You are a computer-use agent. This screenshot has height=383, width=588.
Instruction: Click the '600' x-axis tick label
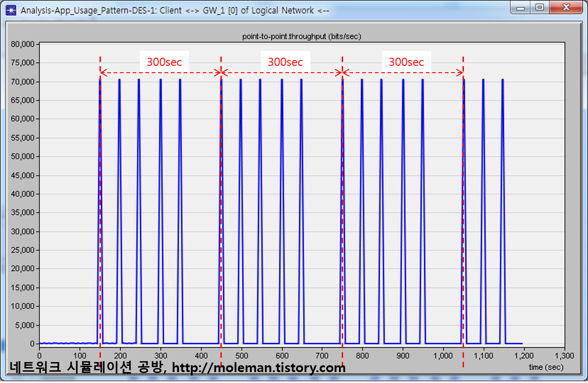[x=282, y=356]
